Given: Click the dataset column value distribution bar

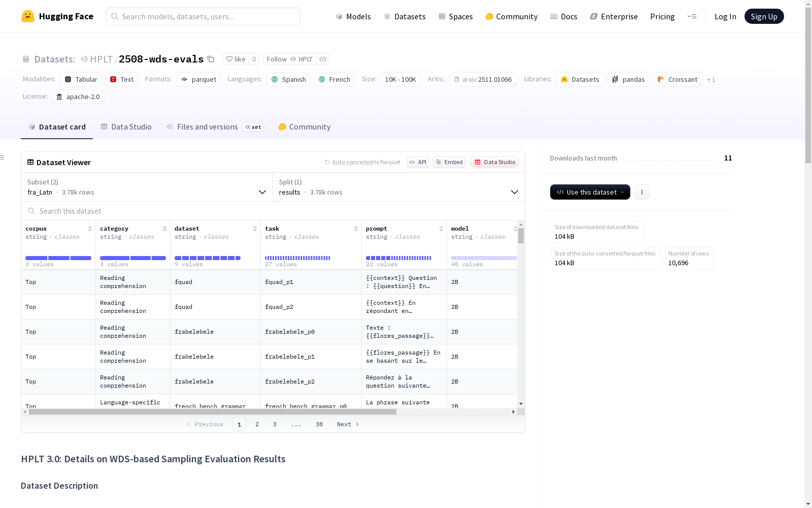Looking at the screenshot, I should click(208, 258).
